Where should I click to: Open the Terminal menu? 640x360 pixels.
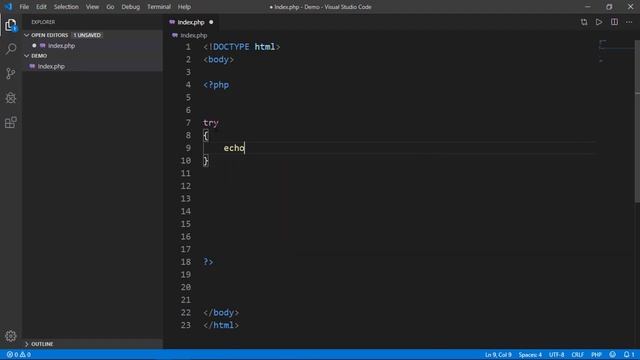point(159,7)
